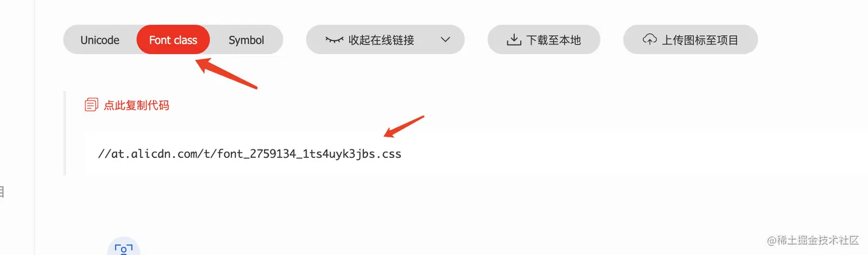The image size is (868, 255).
Task: Click the cloud upload icon
Action: click(x=649, y=40)
